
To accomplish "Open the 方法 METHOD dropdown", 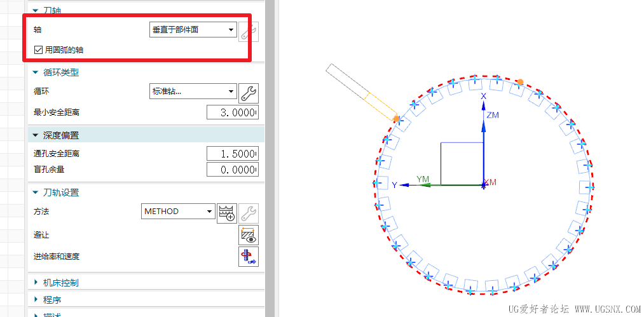I will tap(178, 212).
